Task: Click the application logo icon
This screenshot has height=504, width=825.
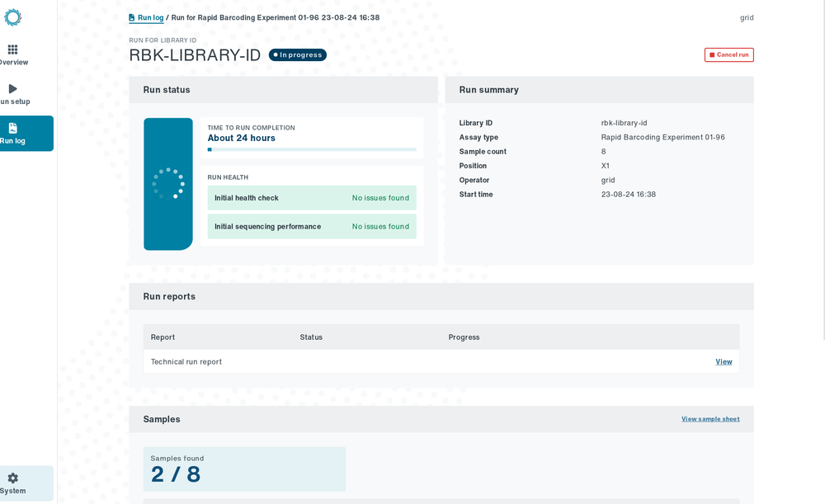Action: click(12, 17)
